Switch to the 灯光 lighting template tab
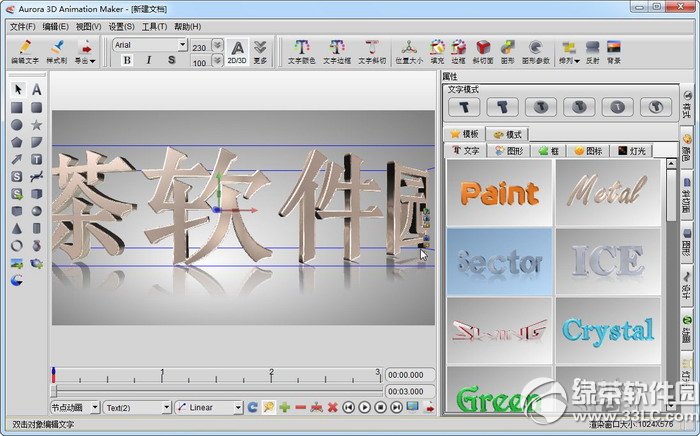700x436 pixels. tap(631, 151)
